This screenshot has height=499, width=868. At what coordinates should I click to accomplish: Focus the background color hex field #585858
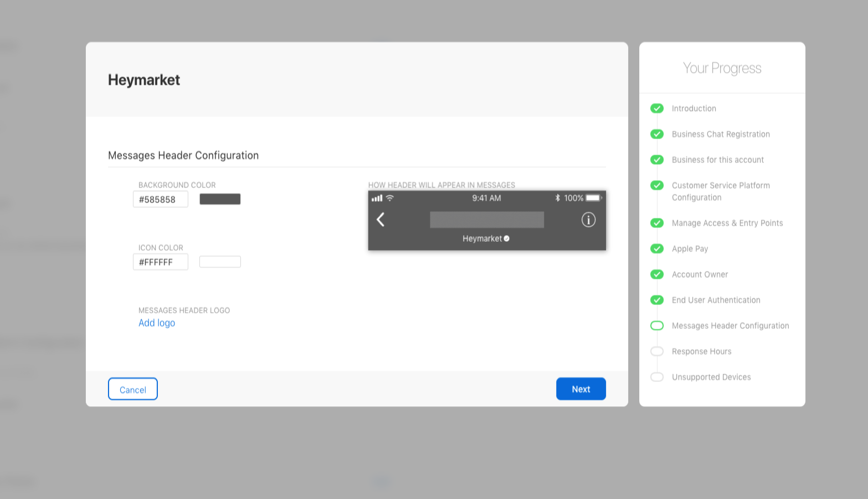tap(161, 199)
